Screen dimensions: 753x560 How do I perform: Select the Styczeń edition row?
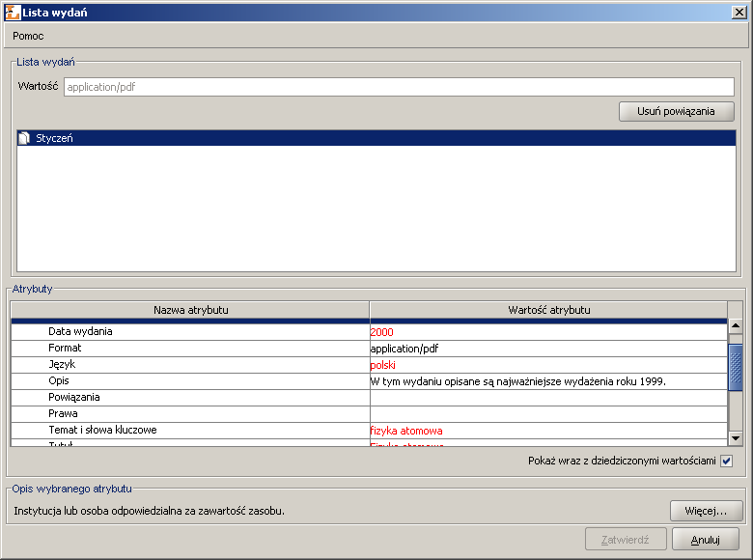[x=376, y=138]
